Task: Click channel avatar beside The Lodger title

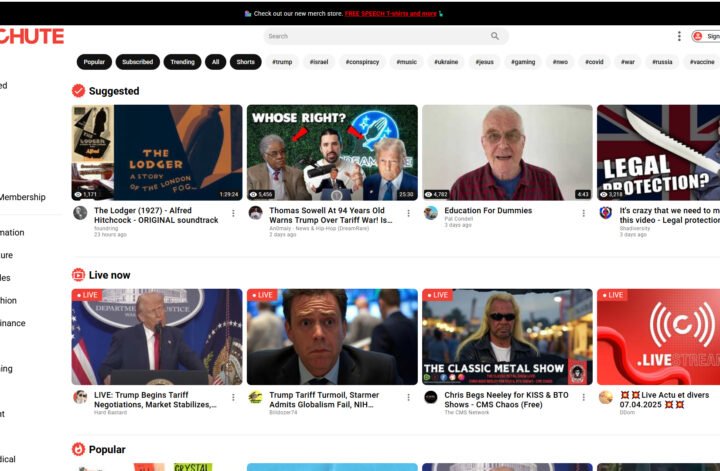Action: click(80, 213)
